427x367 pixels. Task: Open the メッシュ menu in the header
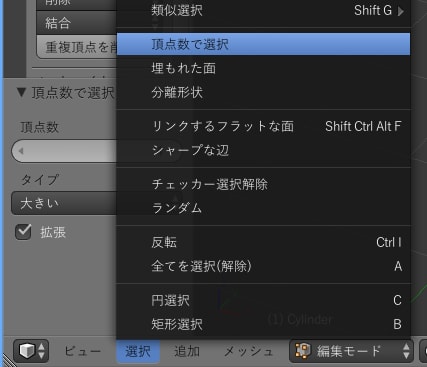tap(248, 351)
